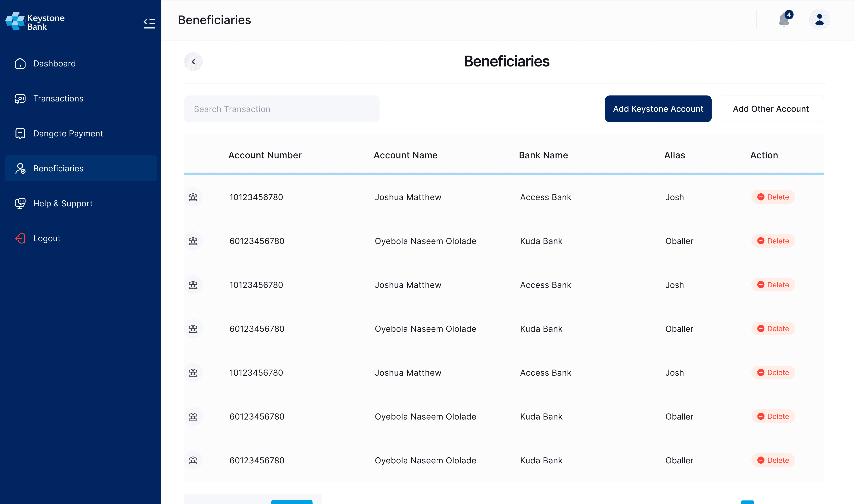
Task: Click Oyebola Naseem Ololade in the sixth row
Action: tap(425, 416)
